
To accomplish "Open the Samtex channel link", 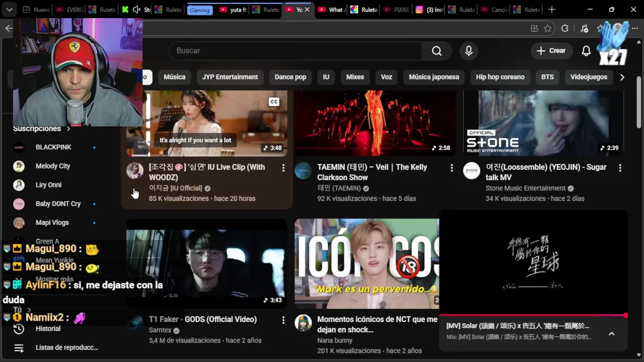I will tap(160, 330).
